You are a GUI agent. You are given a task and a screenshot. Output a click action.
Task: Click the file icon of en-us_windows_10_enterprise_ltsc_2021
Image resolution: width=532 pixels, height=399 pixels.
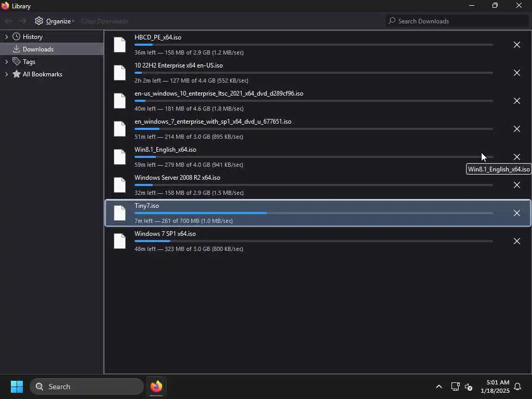click(x=119, y=101)
